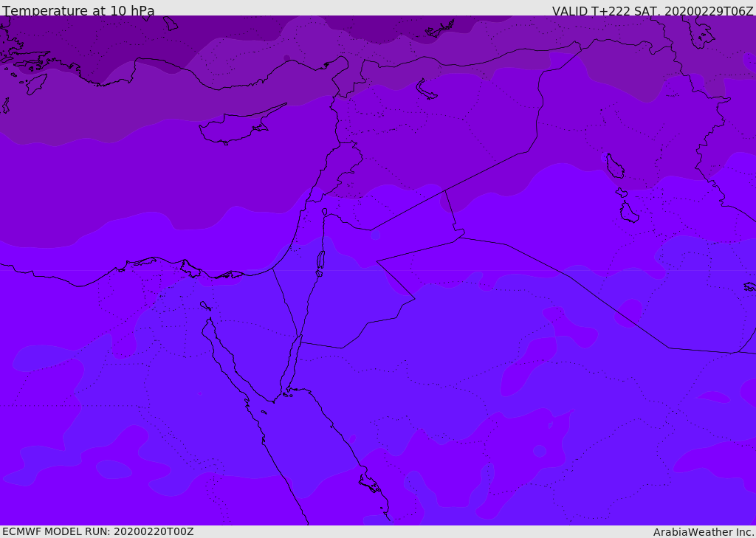Screen dimensions: 756x538
Task: Click the ECMWF MODEL RUN label
Action: coord(98,531)
